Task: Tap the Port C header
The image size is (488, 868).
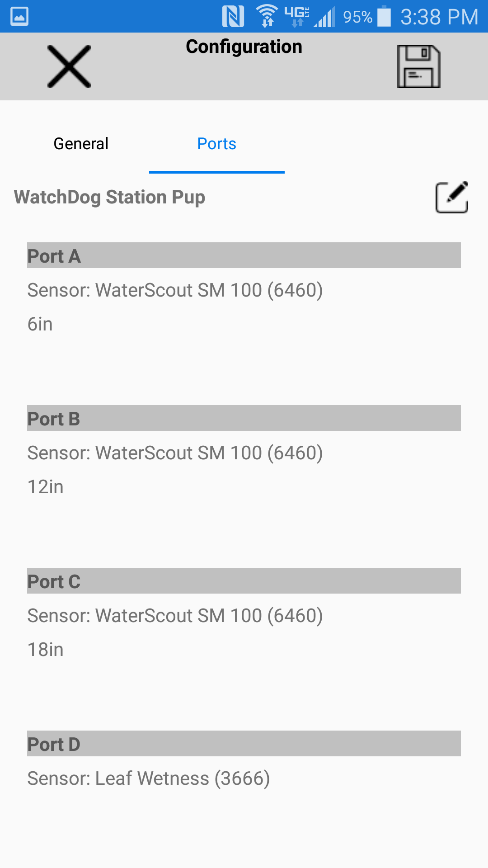Action: point(244,581)
